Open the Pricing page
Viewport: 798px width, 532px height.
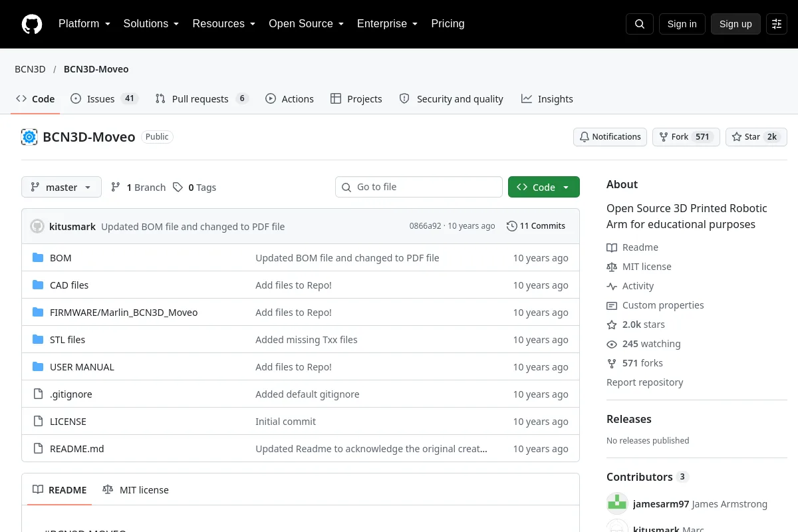pyautogui.click(x=448, y=24)
